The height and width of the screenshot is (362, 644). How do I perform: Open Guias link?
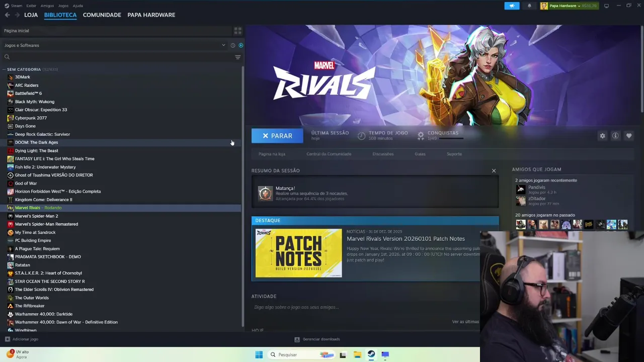(420, 154)
